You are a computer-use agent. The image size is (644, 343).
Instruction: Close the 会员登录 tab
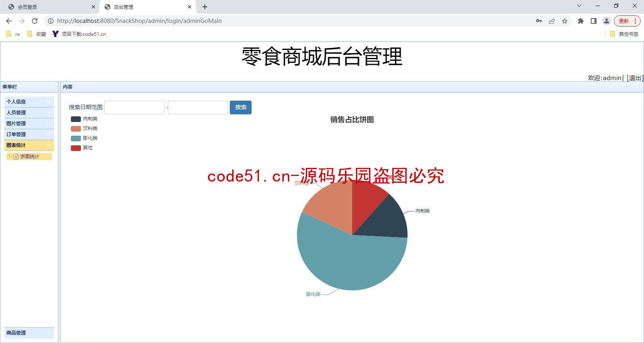[x=93, y=7]
